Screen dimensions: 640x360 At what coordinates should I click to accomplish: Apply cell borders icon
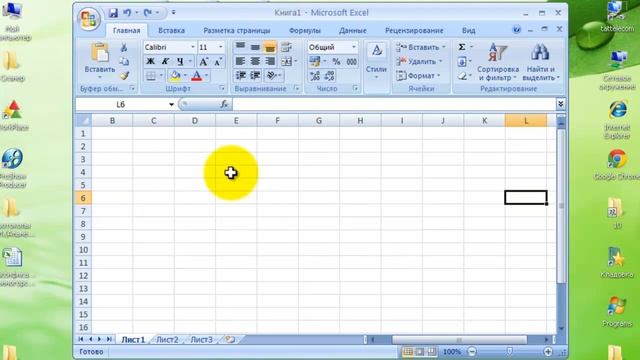click(x=151, y=76)
